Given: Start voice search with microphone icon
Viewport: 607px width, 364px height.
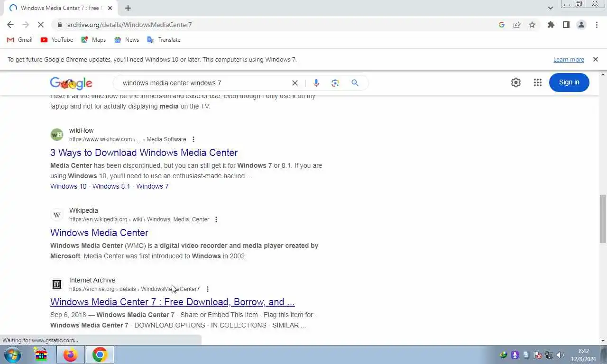Looking at the screenshot, I should tap(316, 83).
